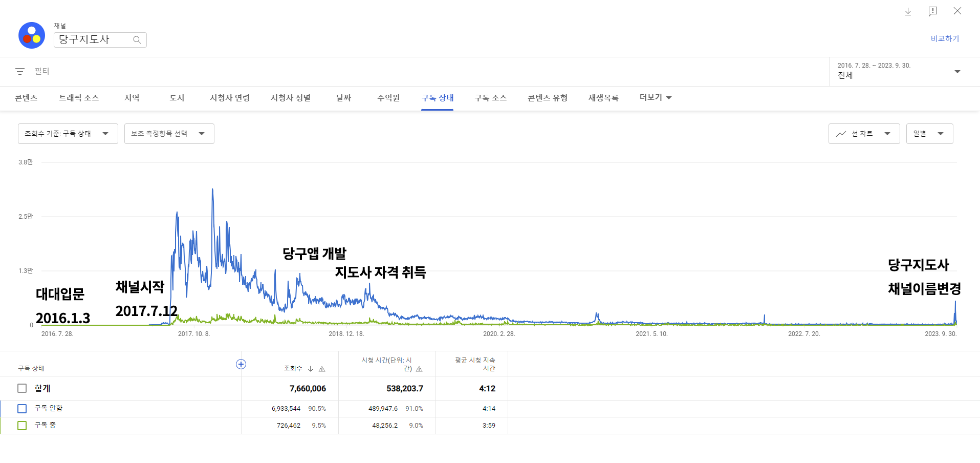Image resolution: width=980 pixels, height=463 pixels.
Task: Switch to the 시청자 연령 tab
Action: (x=230, y=97)
